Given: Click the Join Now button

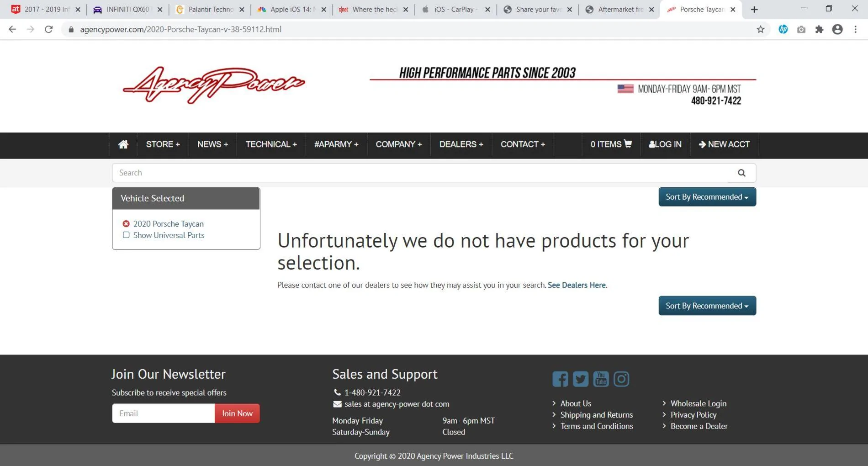Looking at the screenshot, I should click(x=237, y=413).
